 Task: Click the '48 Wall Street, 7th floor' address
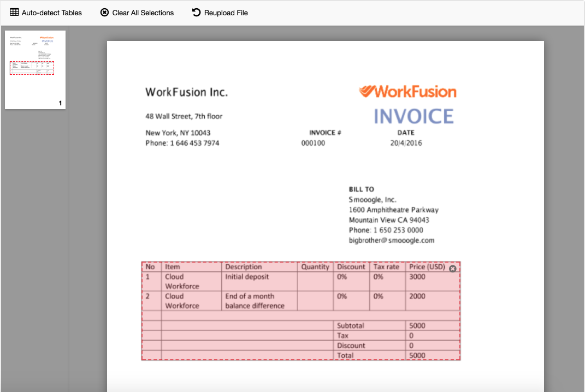click(184, 116)
